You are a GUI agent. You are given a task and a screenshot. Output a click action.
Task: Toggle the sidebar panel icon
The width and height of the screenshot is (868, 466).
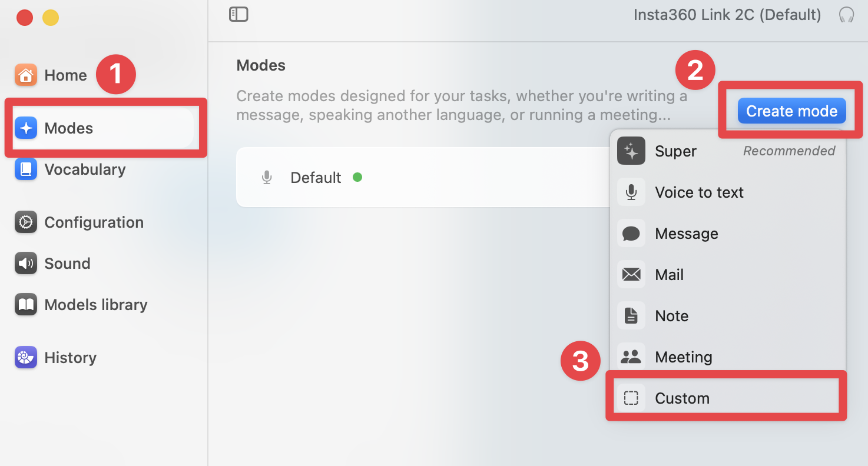click(238, 15)
